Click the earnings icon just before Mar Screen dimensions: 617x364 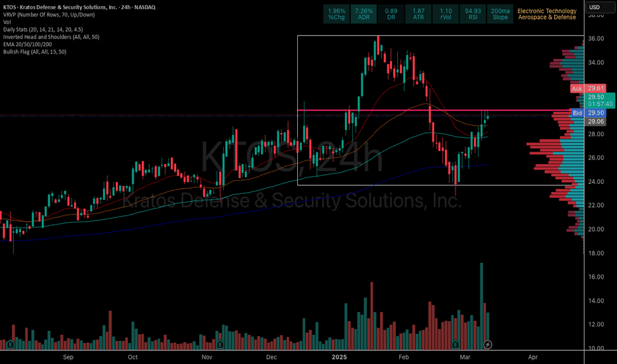[x=455, y=345]
